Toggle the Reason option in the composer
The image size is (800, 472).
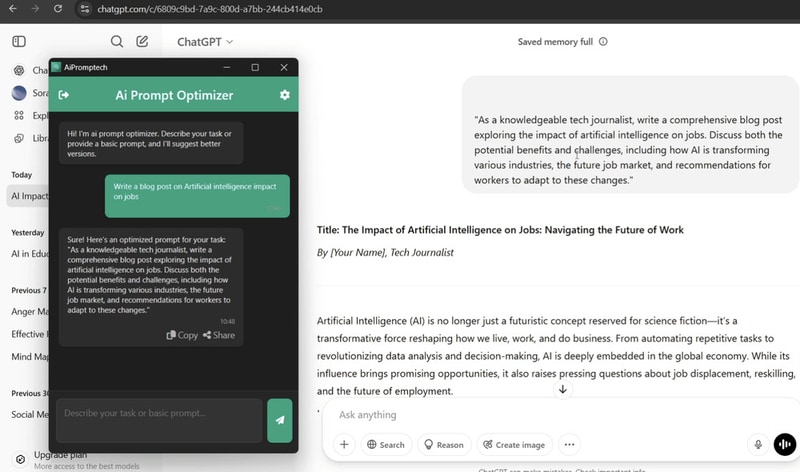pyautogui.click(x=443, y=445)
